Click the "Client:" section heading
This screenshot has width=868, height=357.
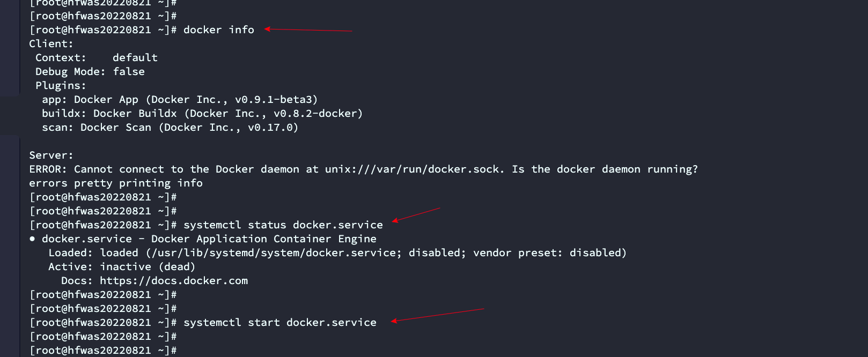51,44
